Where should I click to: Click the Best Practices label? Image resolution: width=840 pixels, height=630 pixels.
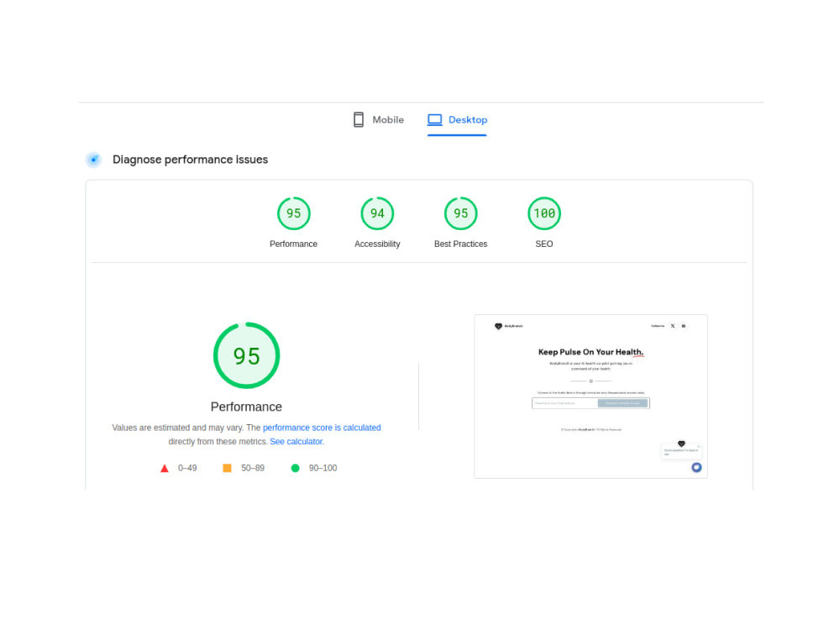tap(460, 244)
